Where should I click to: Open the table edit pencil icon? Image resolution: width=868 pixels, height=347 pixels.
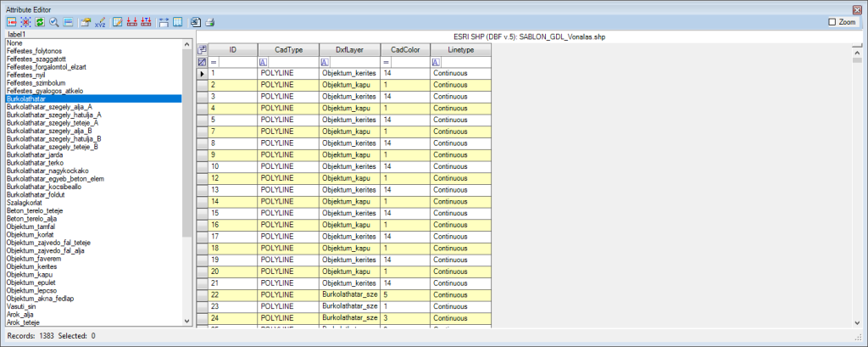coord(117,23)
